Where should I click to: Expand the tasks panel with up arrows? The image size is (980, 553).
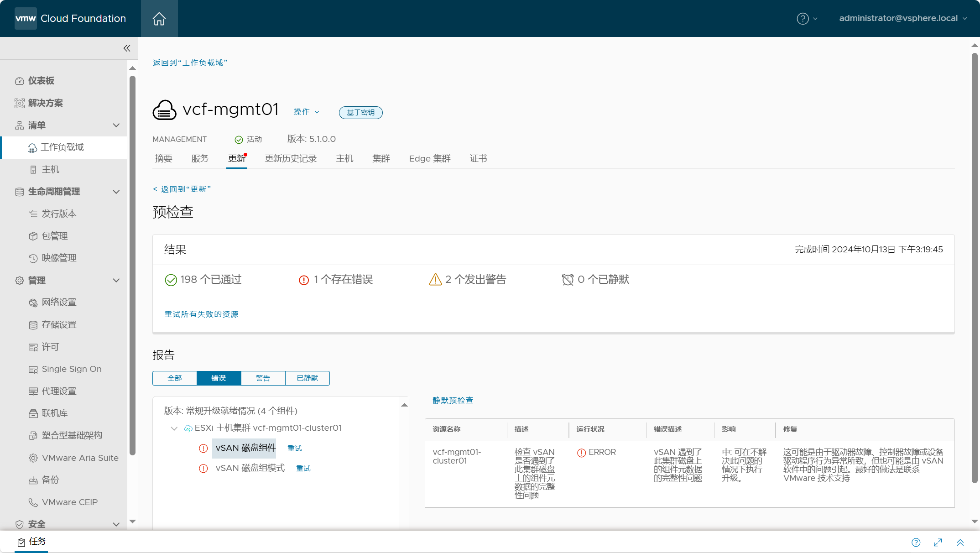[x=960, y=543]
